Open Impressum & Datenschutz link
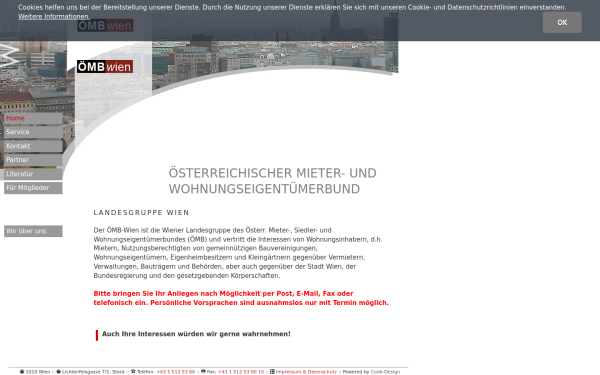600x375 pixels. pyautogui.click(x=306, y=372)
